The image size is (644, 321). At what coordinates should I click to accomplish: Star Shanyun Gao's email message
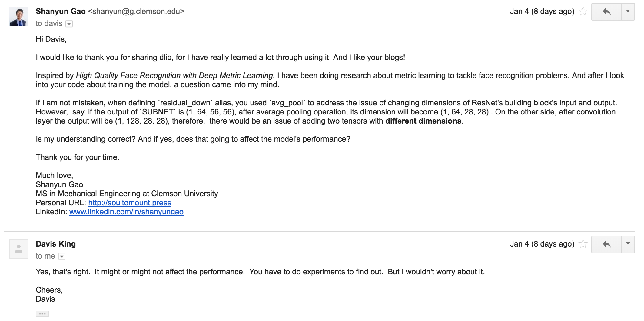point(583,12)
